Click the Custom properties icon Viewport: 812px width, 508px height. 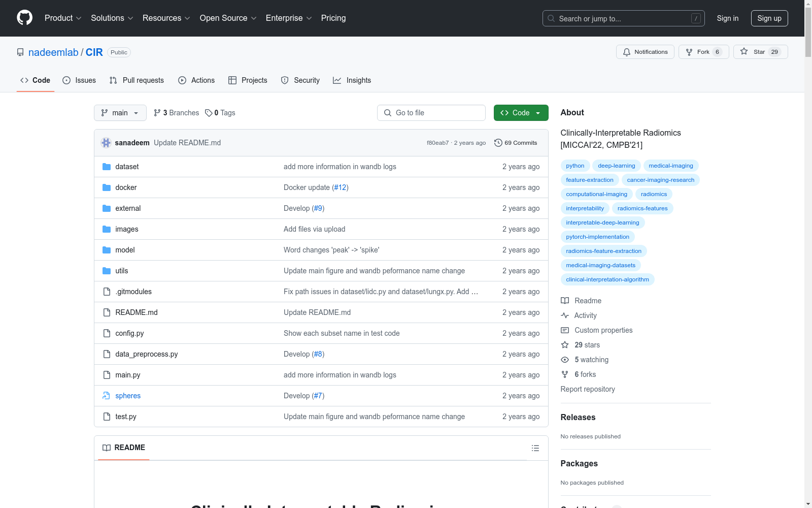click(x=565, y=330)
